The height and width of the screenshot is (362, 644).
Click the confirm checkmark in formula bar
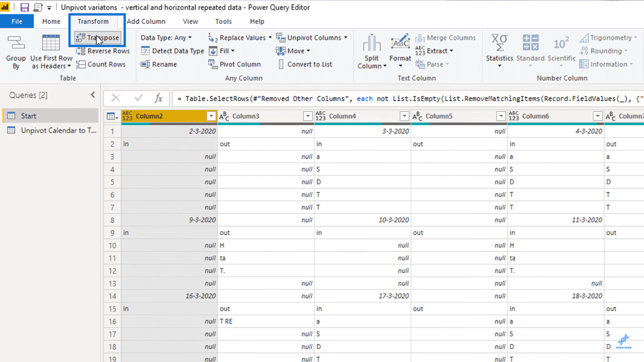138,98
